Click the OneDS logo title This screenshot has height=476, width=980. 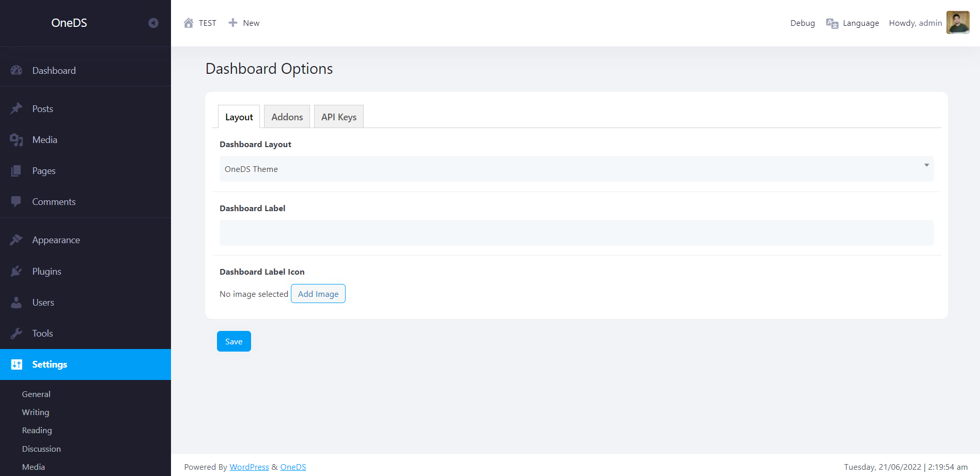pos(69,23)
